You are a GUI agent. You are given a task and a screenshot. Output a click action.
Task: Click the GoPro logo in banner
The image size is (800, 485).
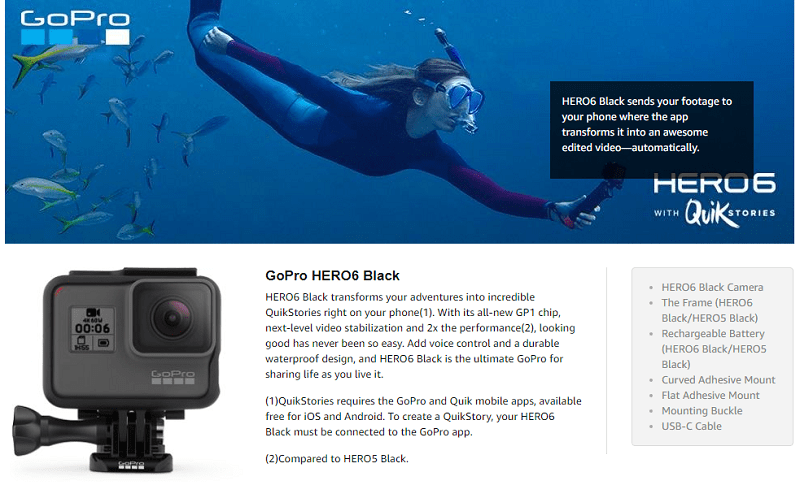[x=75, y=28]
